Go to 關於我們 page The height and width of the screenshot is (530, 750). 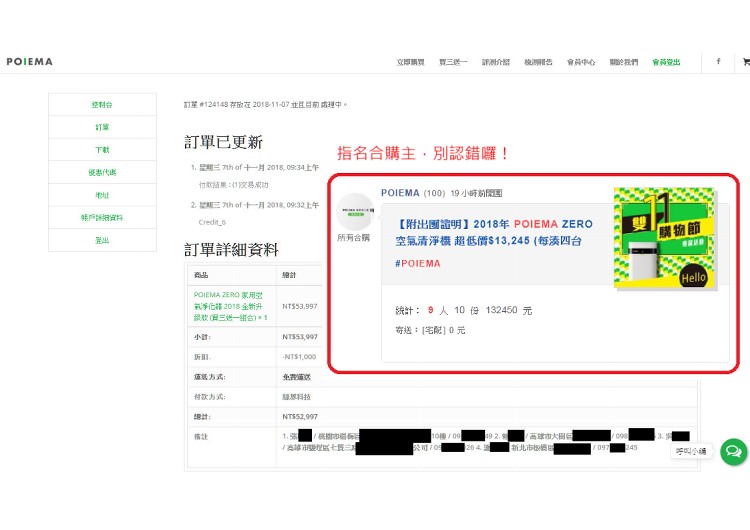624,62
